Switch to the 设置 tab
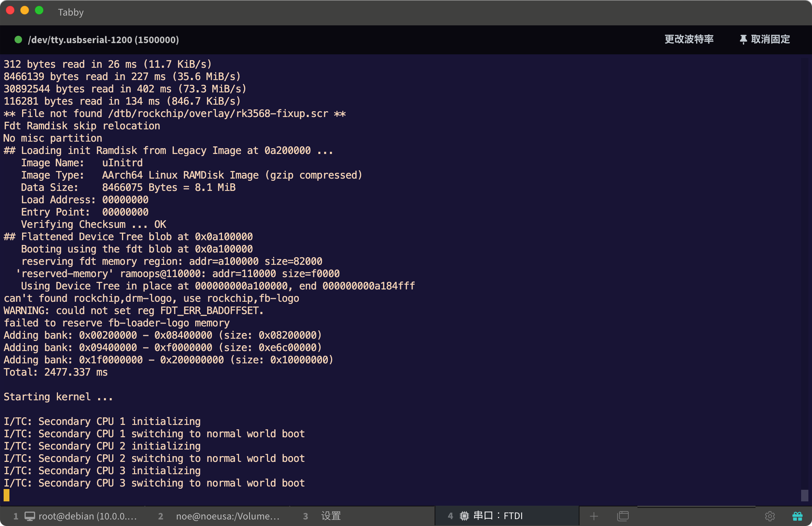 coord(330,516)
